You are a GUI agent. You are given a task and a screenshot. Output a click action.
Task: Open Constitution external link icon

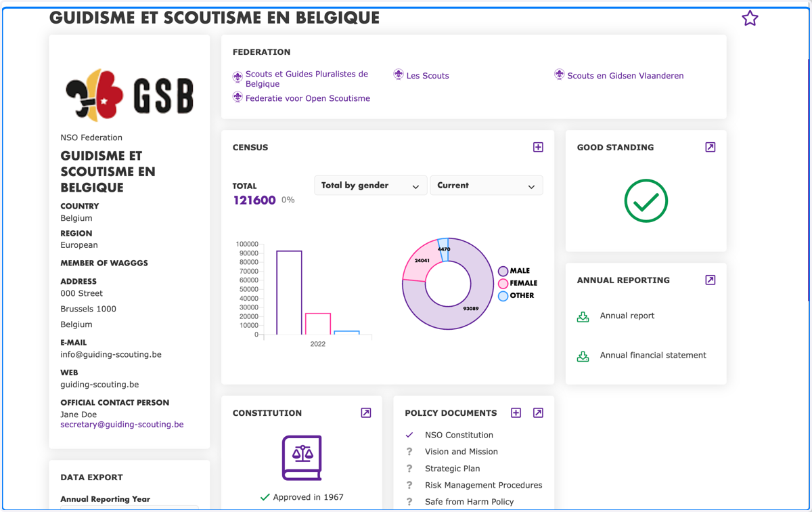coord(365,412)
